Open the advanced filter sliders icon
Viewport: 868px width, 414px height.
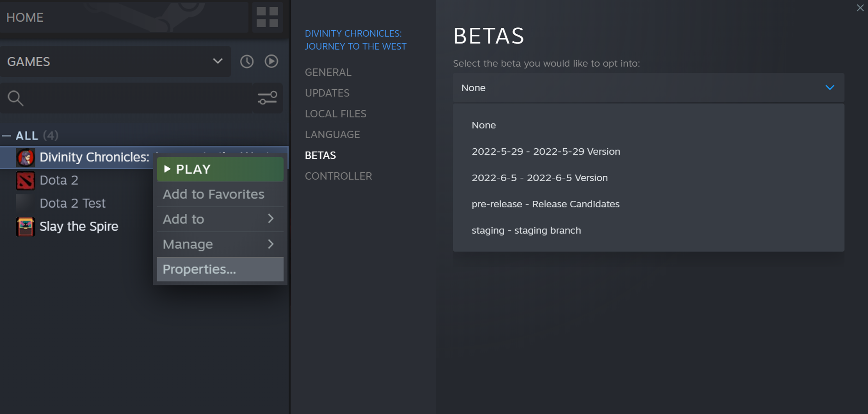point(267,98)
